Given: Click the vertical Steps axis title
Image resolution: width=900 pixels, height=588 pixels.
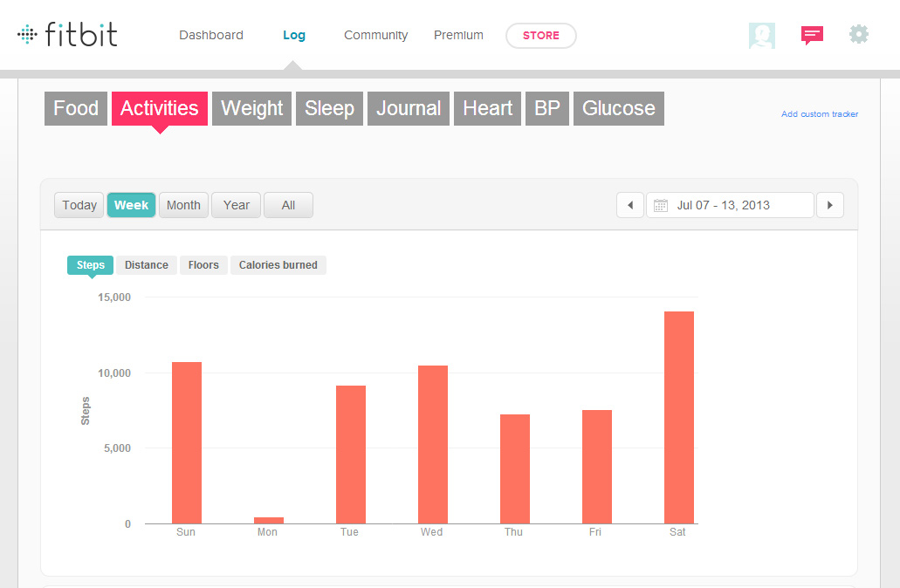Looking at the screenshot, I should pyautogui.click(x=86, y=411).
